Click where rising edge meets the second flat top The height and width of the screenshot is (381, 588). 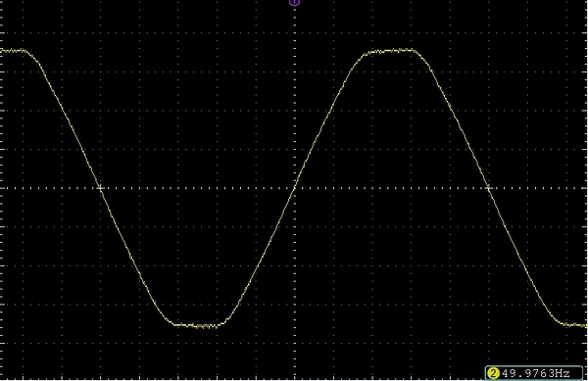[x=367, y=53]
